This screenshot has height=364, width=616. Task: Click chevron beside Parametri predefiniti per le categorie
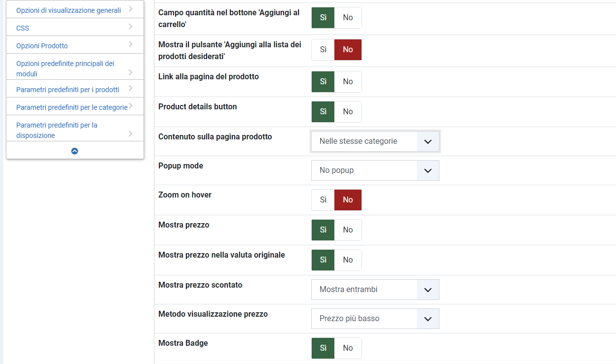[131, 106]
